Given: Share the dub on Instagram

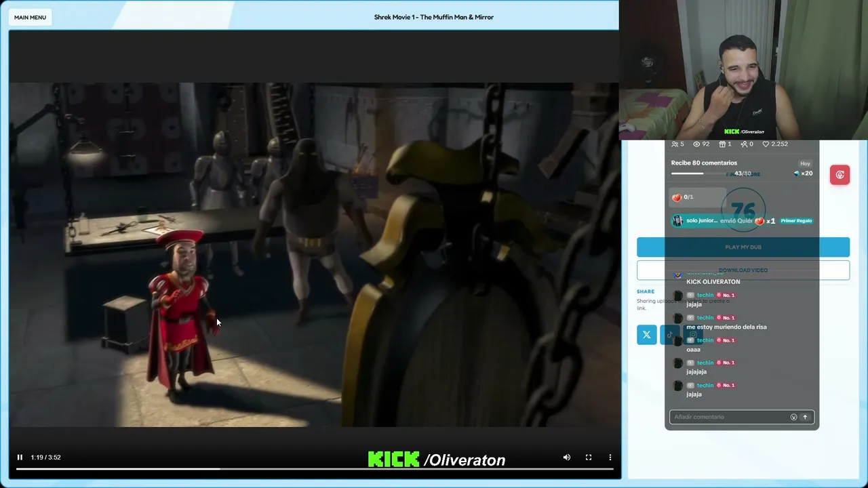Looking at the screenshot, I should [692, 335].
